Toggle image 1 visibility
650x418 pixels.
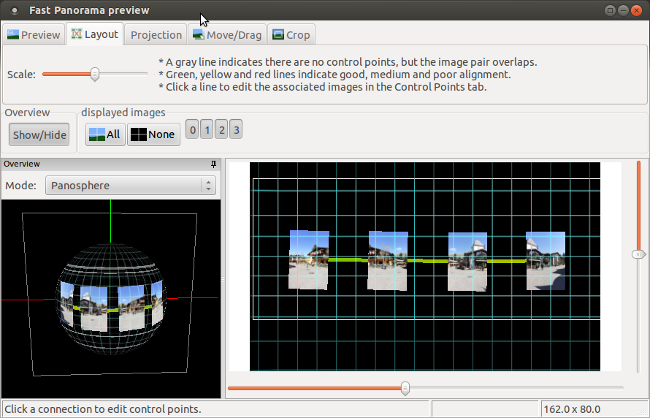[206, 130]
